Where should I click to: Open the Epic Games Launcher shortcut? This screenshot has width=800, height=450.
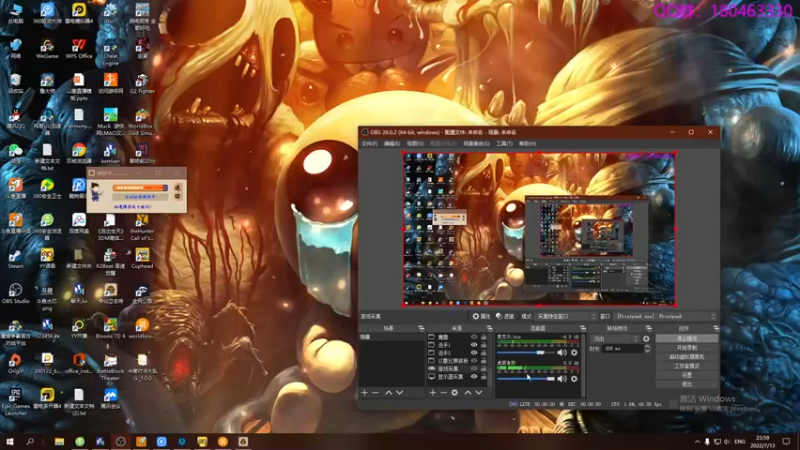pos(15,402)
